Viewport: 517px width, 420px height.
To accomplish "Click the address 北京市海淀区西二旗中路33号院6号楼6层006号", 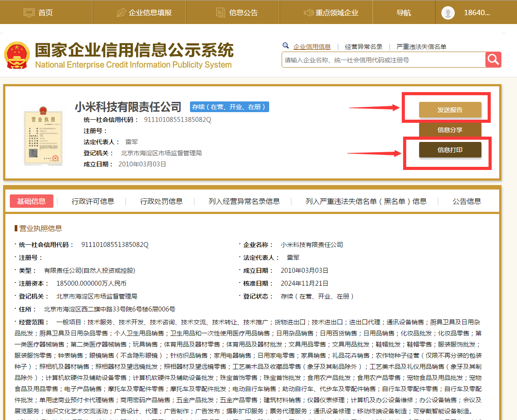I will pyautogui.click(x=109, y=309).
